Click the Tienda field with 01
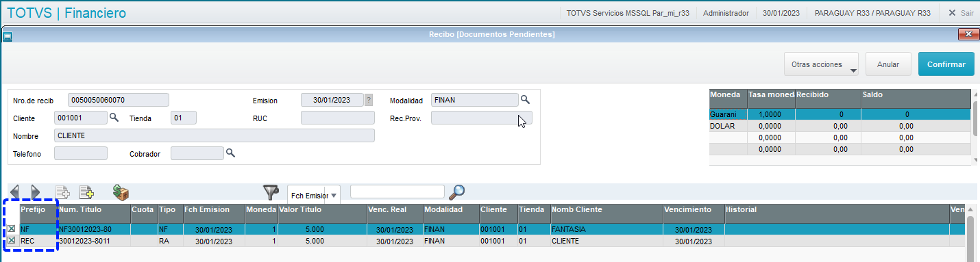980x262 pixels. [184, 118]
